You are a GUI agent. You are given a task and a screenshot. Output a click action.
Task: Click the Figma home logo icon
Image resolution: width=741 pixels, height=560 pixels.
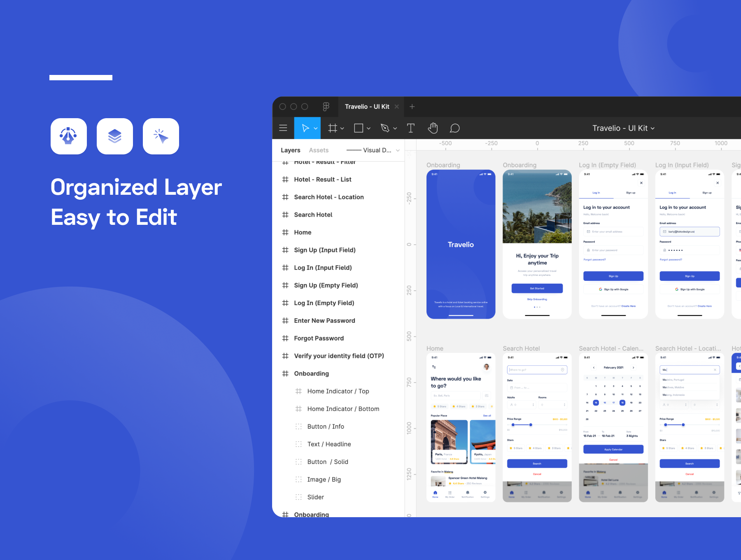point(326,107)
